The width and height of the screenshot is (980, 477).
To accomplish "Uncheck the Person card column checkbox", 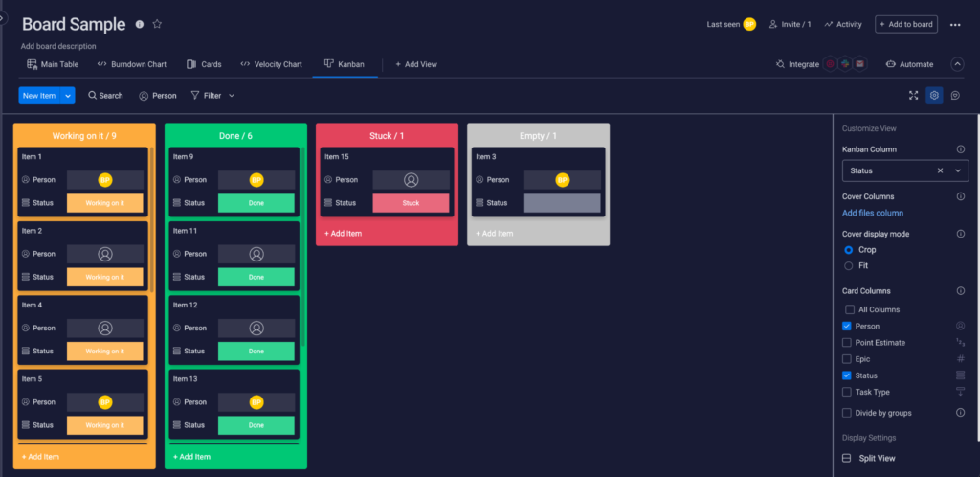I will (x=847, y=327).
